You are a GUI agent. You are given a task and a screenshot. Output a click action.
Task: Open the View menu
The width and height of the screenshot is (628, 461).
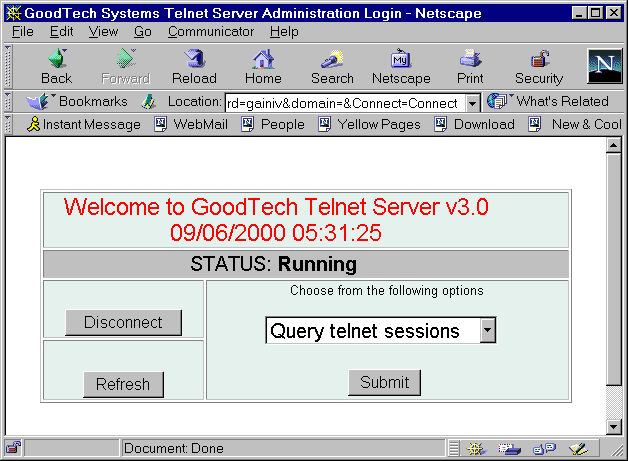coord(103,31)
